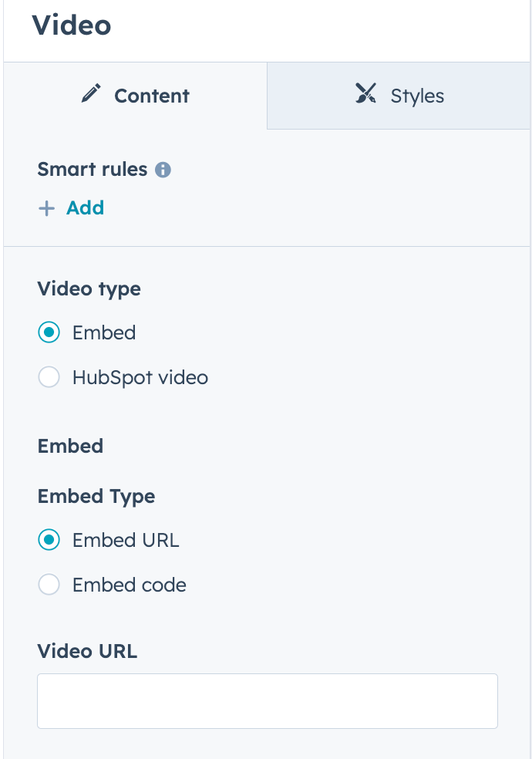Click the paintbrush icon on the Styles tab

coord(365,94)
